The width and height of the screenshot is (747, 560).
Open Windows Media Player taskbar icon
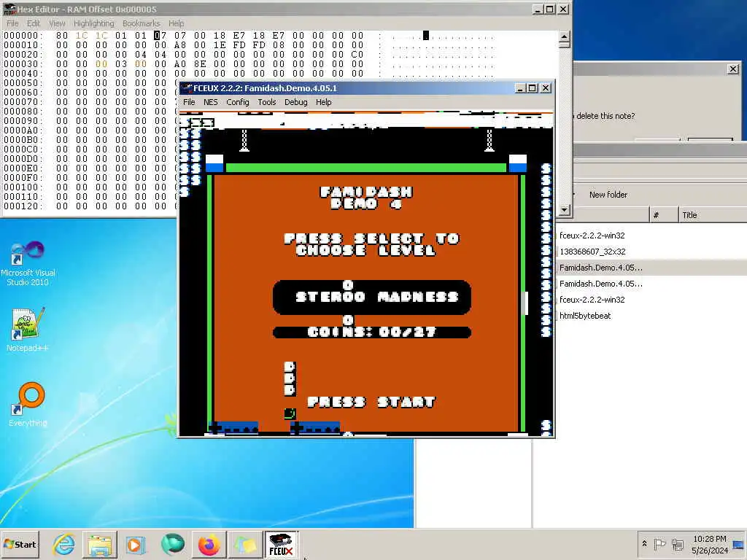pos(135,544)
